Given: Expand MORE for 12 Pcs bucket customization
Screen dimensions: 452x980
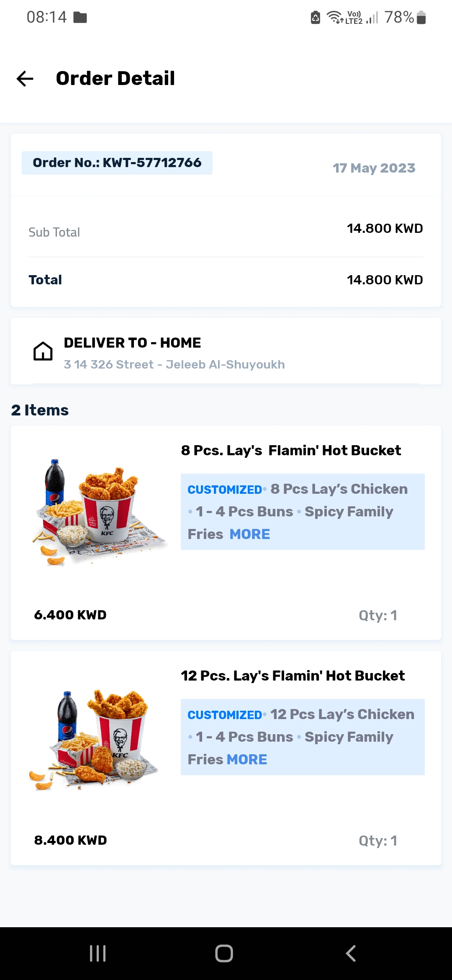Looking at the screenshot, I should pyautogui.click(x=247, y=760).
